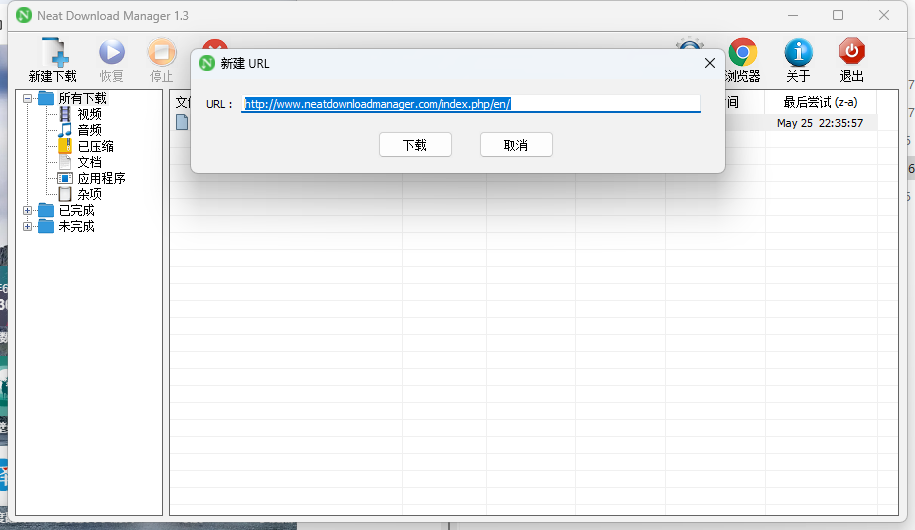915x530 pixels.
Task: Maximize the Neat Download Manager window
Action: 838,16
